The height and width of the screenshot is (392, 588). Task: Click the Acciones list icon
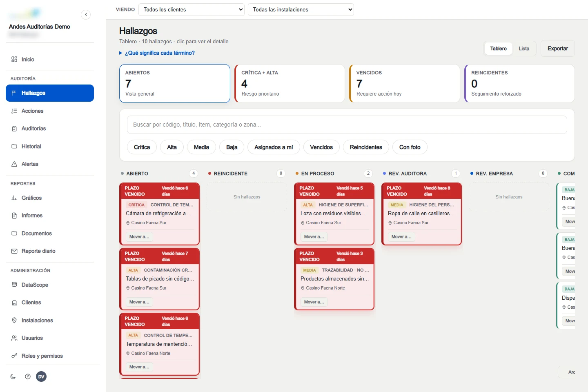point(14,111)
